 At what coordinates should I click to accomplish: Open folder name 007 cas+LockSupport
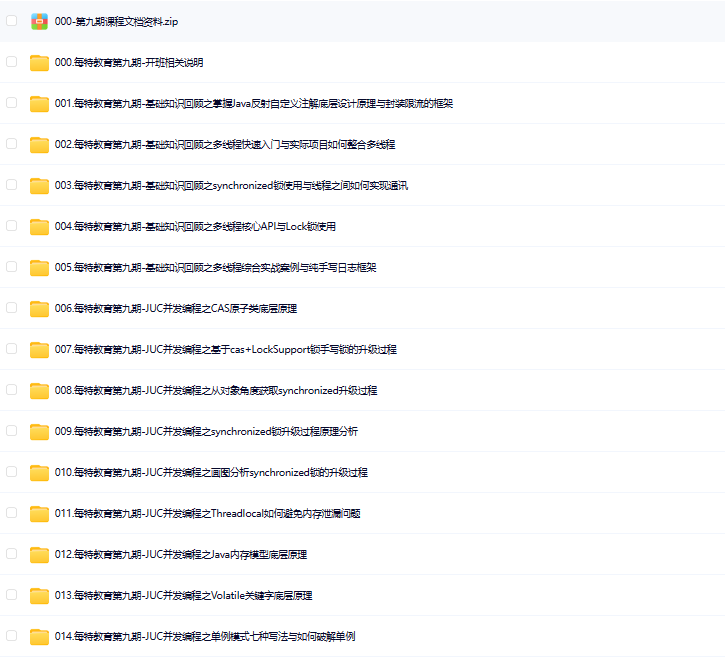pos(225,350)
